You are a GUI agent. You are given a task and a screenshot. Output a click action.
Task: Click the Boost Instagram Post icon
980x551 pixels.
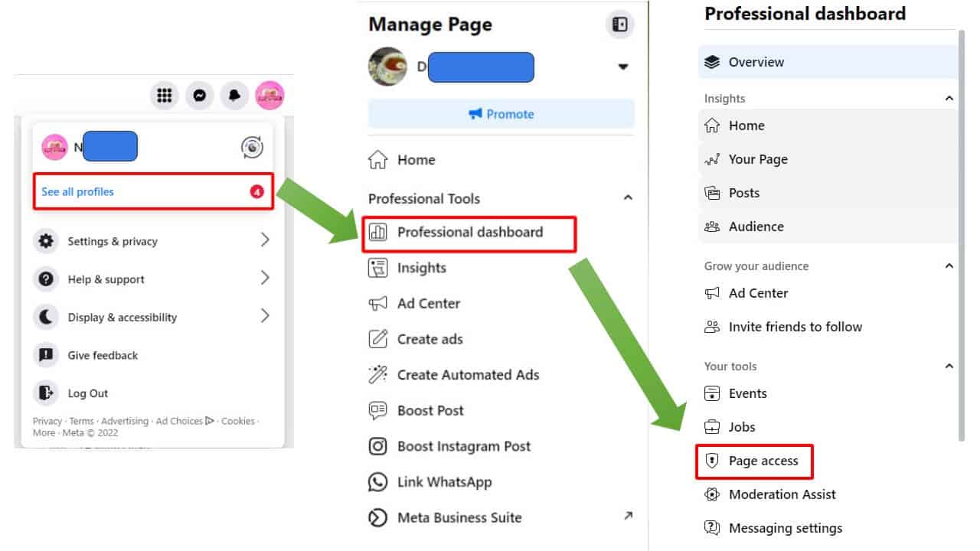(x=378, y=446)
